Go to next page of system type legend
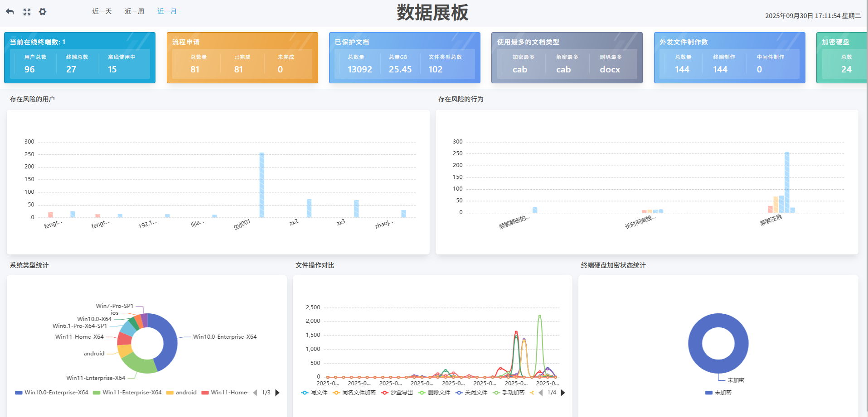The image size is (868, 417). pos(277,393)
